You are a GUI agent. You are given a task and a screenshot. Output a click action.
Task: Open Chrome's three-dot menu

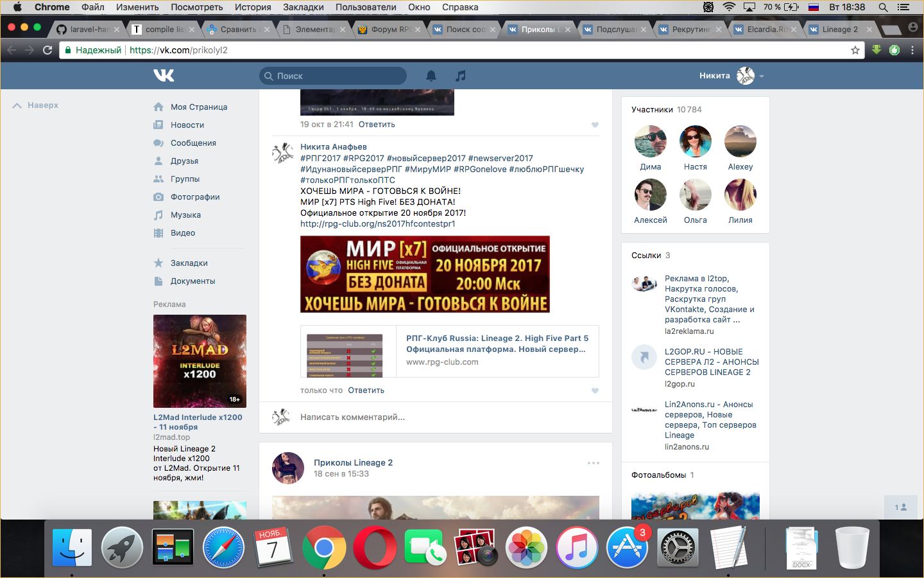(912, 50)
